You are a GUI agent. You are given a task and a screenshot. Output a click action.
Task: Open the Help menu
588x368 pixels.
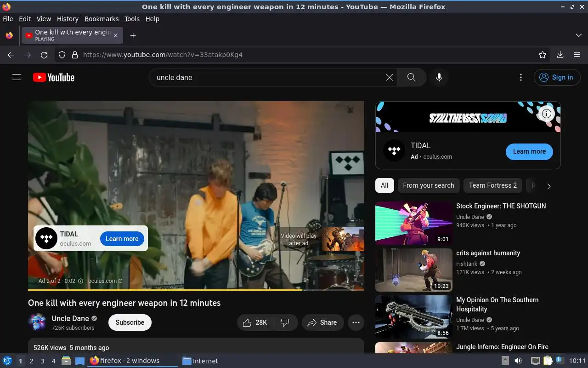pos(152,19)
